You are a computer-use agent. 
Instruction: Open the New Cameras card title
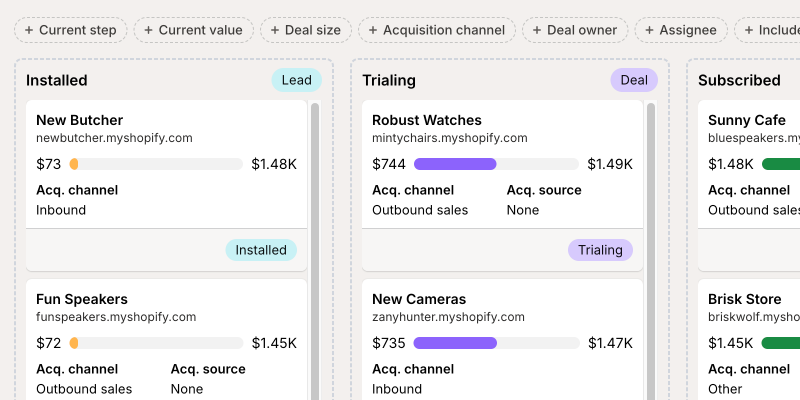tap(419, 299)
